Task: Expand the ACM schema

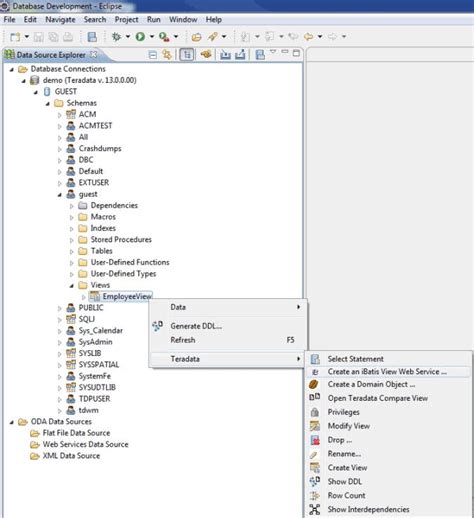Action: click(x=60, y=115)
